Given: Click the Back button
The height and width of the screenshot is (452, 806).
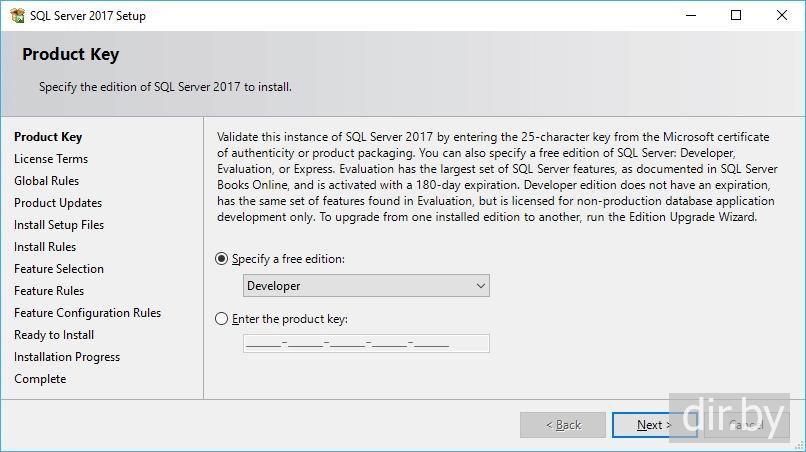Looking at the screenshot, I should point(562,425).
